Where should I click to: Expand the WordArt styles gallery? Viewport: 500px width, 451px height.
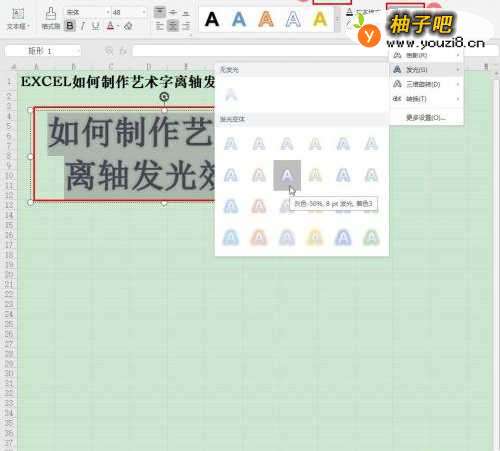point(337,20)
